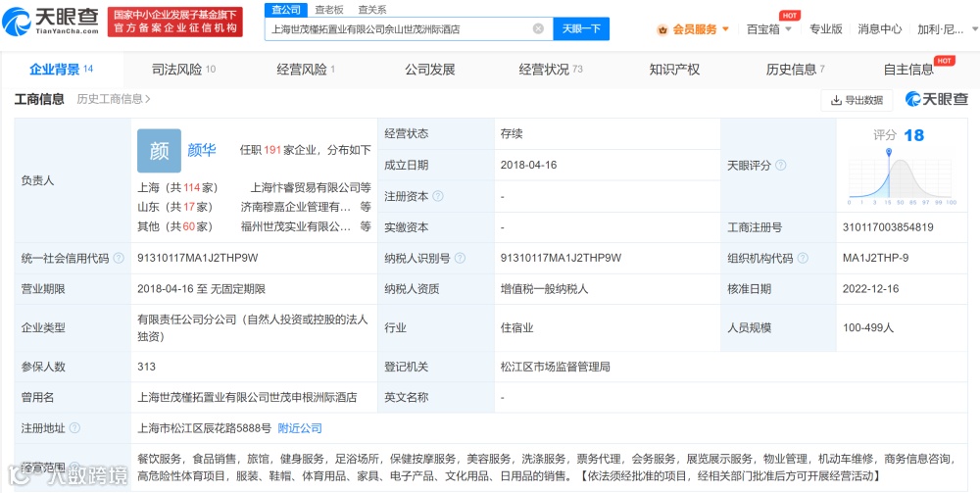Select the 查老板 search tab
Screen dimensions: 980x493
click(x=328, y=10)
